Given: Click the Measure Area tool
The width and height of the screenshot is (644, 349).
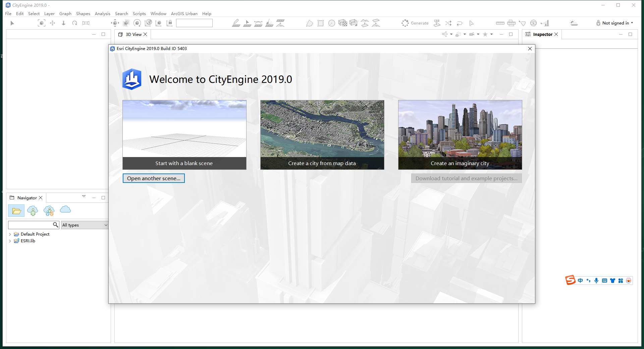Looking at the screenshot, I should [511, 23].
